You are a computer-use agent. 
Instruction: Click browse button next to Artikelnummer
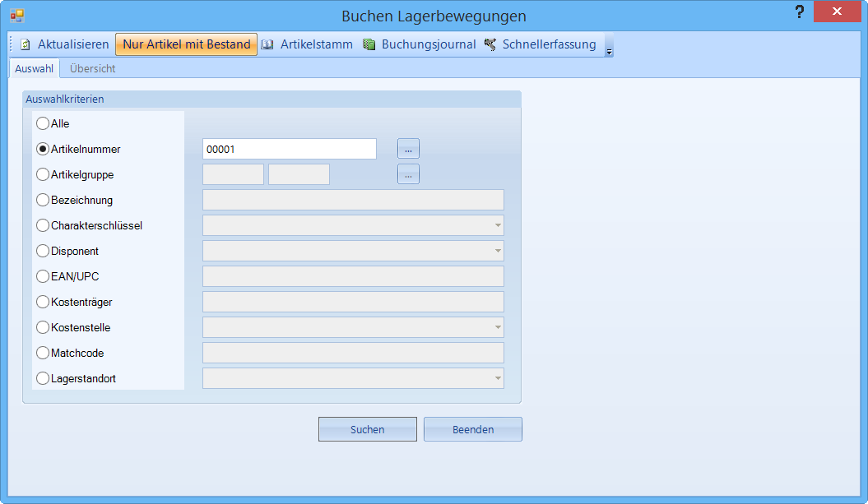(408, 149)
